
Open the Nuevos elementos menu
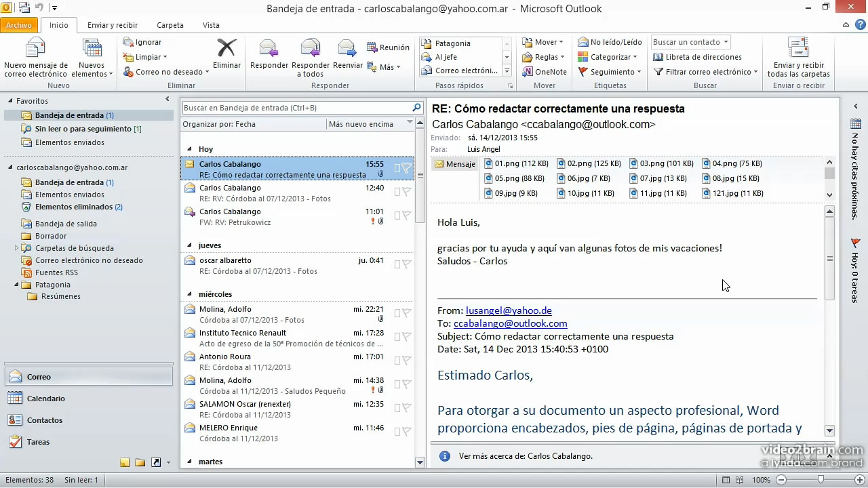pyautogui.click(x=92, y=58)
